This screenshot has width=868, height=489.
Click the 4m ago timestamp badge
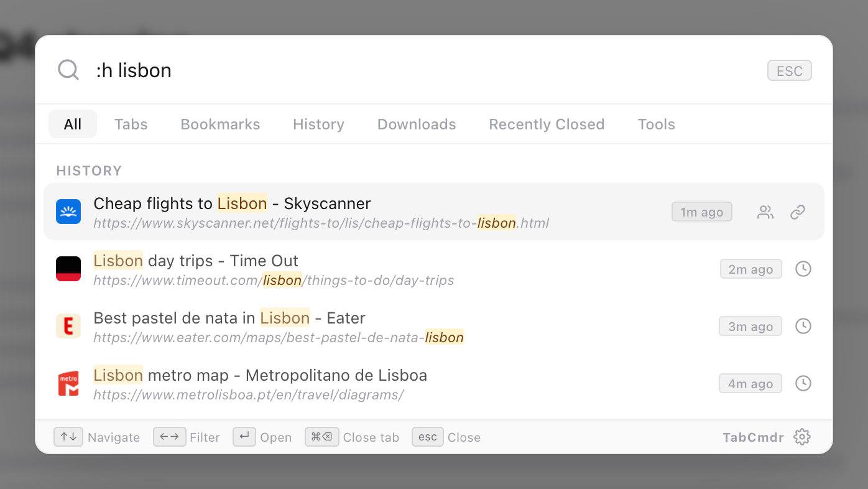[x=750, y=384]
